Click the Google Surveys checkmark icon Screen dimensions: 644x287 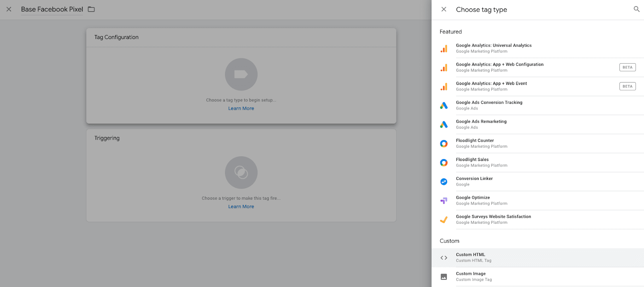444,220
